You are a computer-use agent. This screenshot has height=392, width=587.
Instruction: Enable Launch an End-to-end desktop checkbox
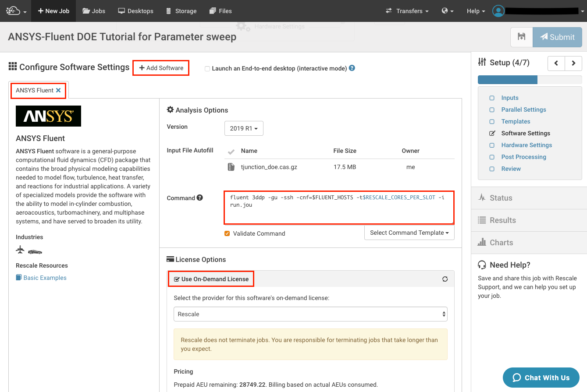click(x=207, y=69)
